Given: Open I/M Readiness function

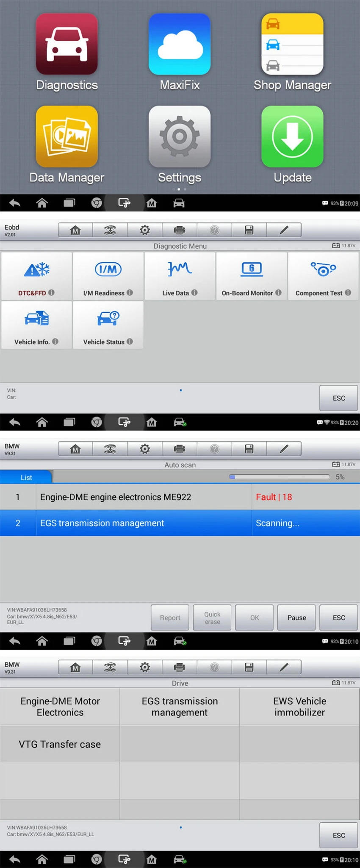Looking at the screenshot, I should 108,276.
